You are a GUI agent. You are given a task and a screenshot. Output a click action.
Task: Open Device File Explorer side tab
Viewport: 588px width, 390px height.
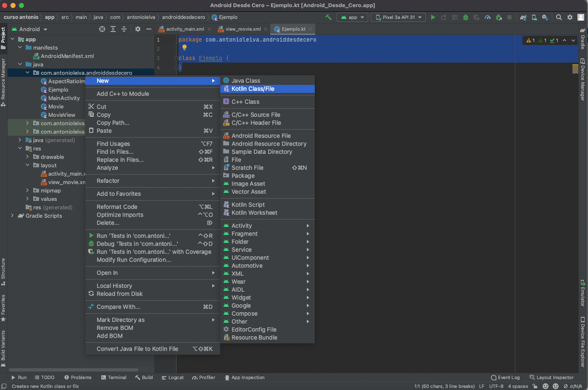tap(583, 342)
